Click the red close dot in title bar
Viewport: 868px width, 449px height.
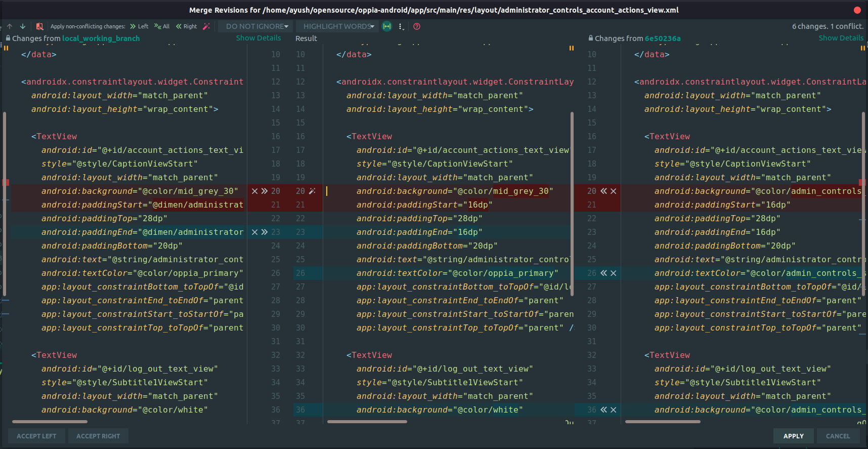pos(857,10)
